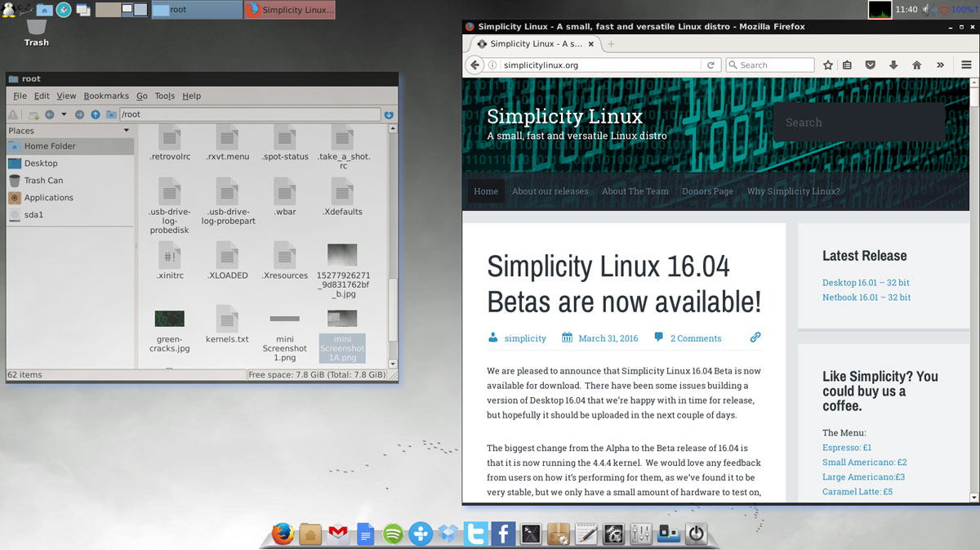Launch the terminal from the dock
The width and height of the screenshot is (980, 550).
point(531,534)
